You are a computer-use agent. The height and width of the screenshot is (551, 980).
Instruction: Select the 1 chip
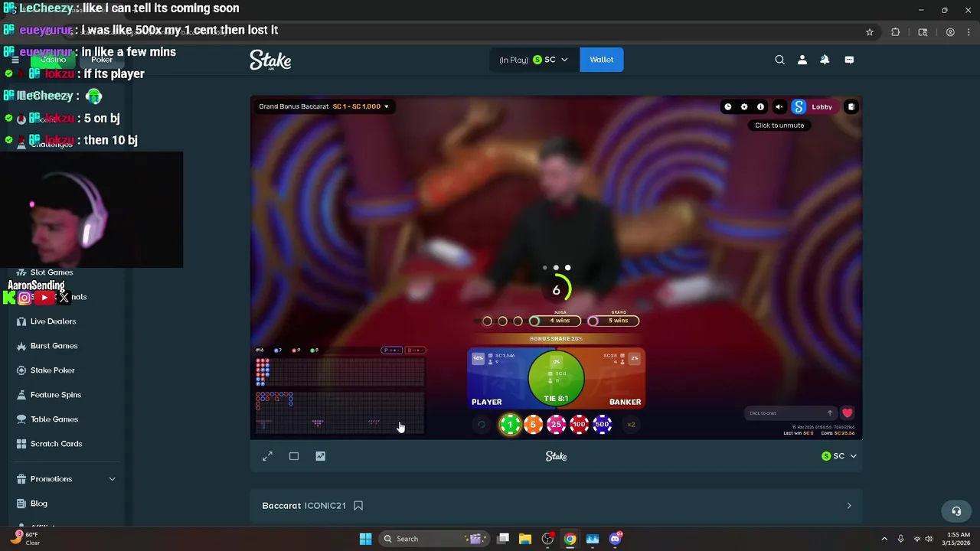coord(510,425)
